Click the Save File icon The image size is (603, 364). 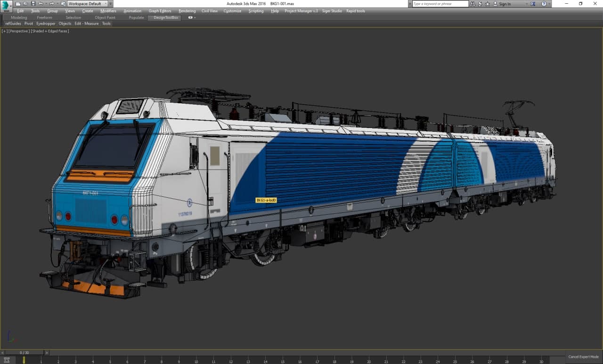tap(33, 4)
